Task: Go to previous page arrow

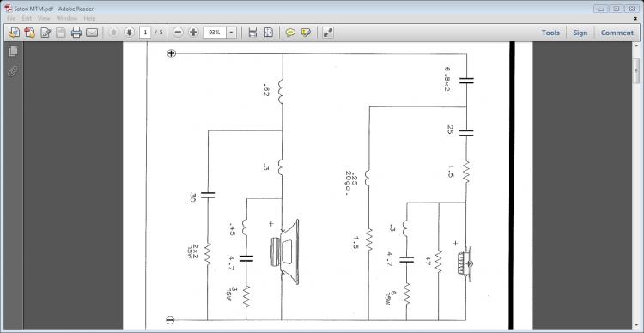Action: (113, 33)
